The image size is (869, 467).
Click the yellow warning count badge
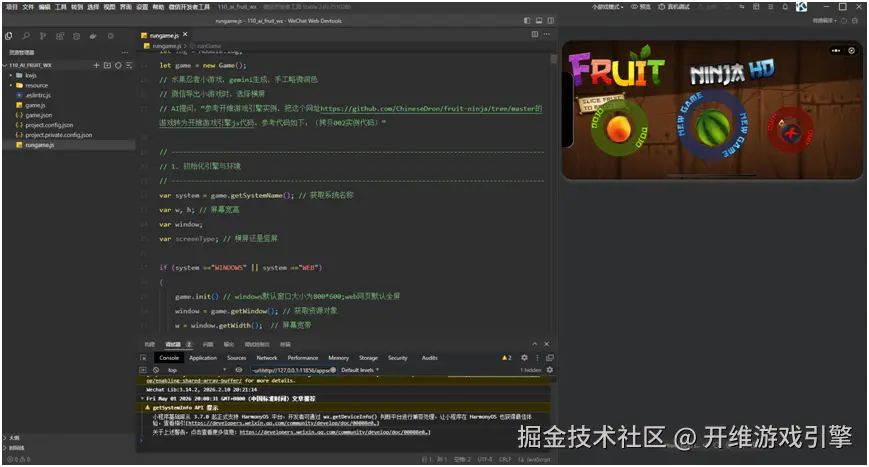[507, 358]
